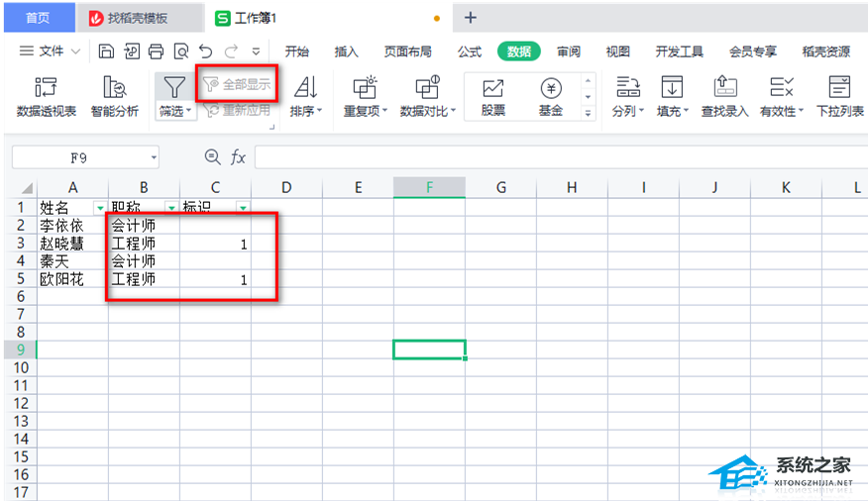Expand the data gallery more arrow
868x501 pixels.
pyautogui.click(x=588, y=113)
